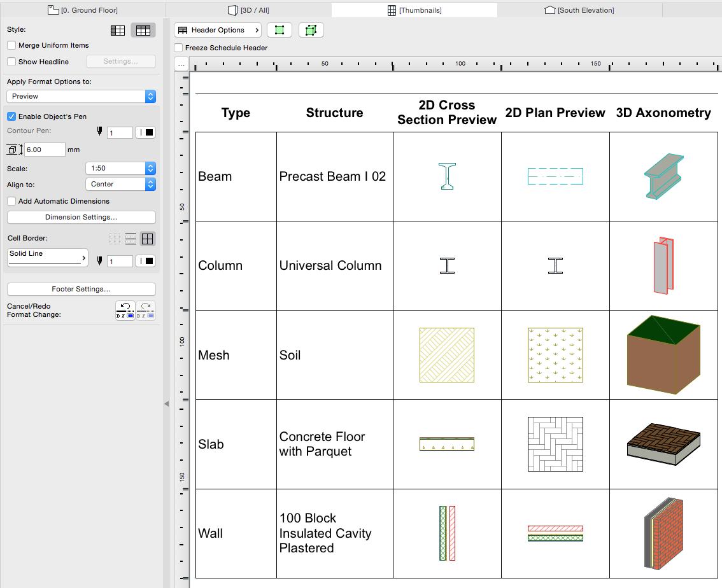This screenshot has width=722, height=588.
Task: Undo the last format change
Action: click(125, 310)
